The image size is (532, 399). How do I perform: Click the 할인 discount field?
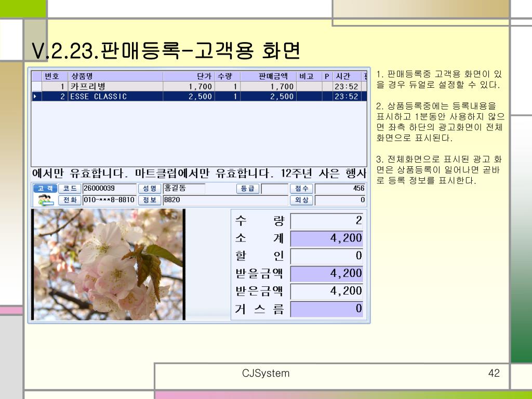(327, 256)
